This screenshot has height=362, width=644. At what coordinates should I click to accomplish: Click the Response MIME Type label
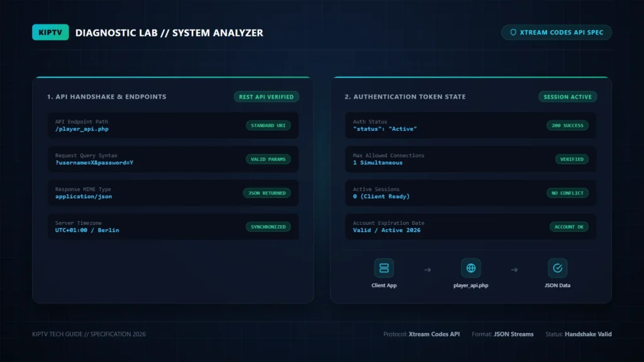tap(83, 189)
